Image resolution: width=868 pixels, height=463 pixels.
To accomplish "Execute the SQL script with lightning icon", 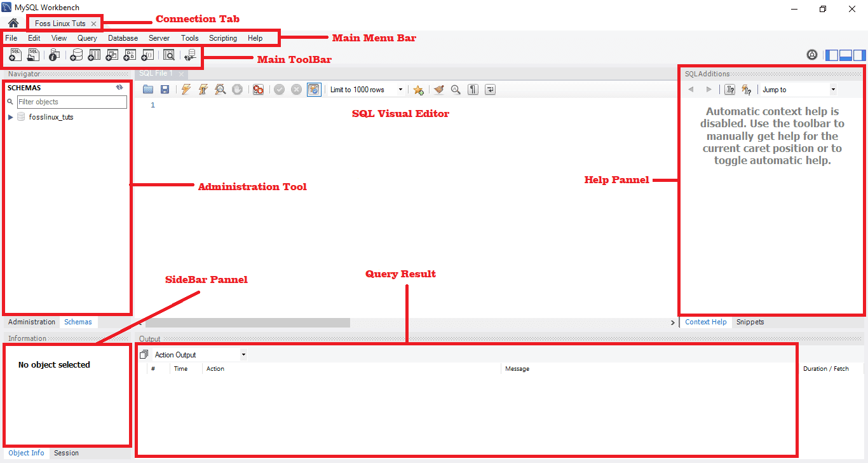I will tap(186, 90).
